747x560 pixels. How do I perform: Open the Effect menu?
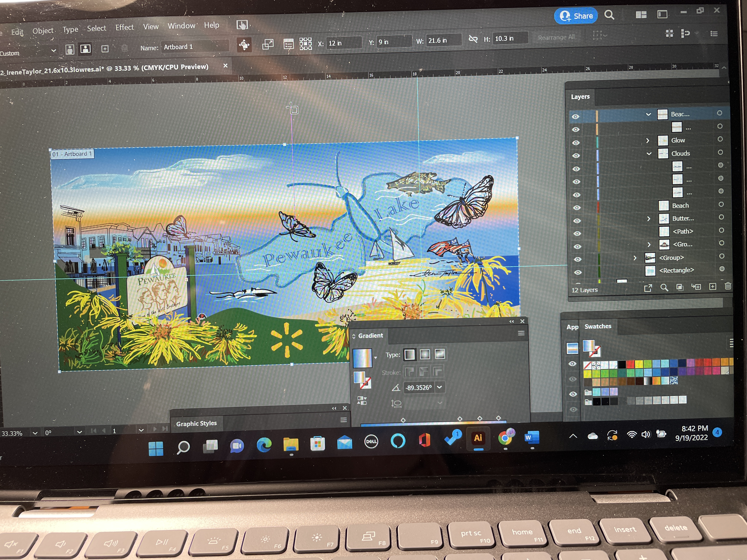(124, 27)
